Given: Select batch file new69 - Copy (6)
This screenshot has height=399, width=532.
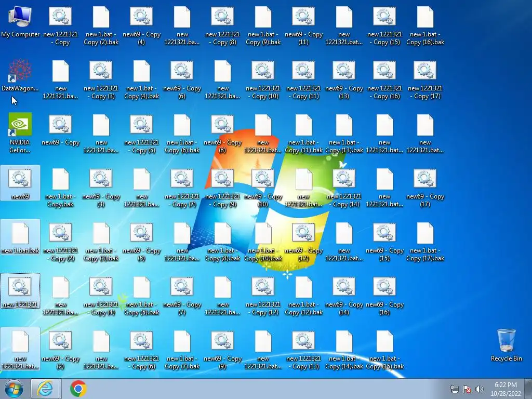Looking at the screenshot, I should (x=182, y=79).
